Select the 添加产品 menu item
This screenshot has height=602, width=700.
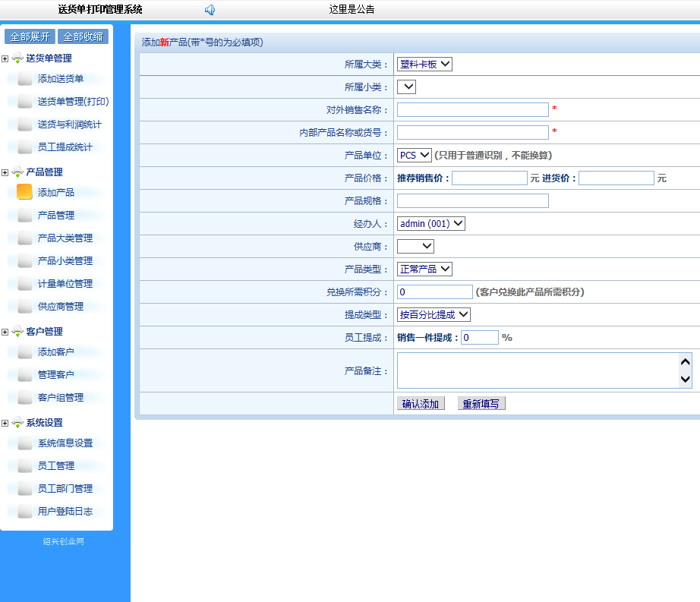point(56,192)
